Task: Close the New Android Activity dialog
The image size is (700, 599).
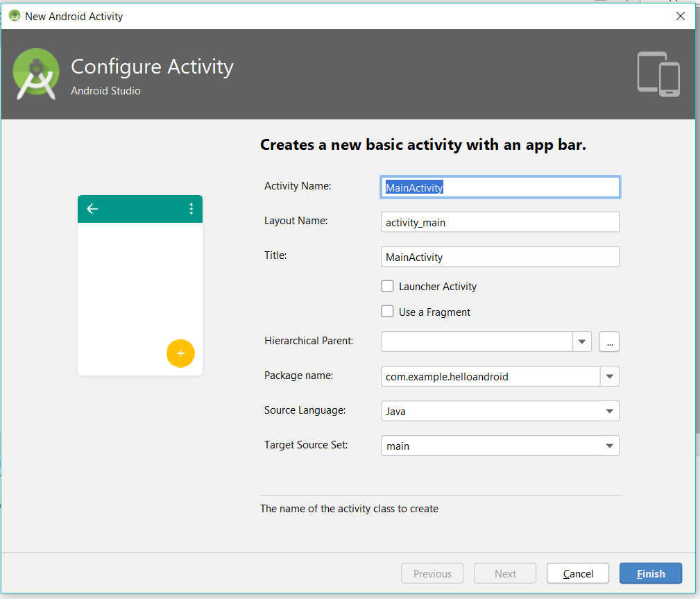Action: pos(681,16)
